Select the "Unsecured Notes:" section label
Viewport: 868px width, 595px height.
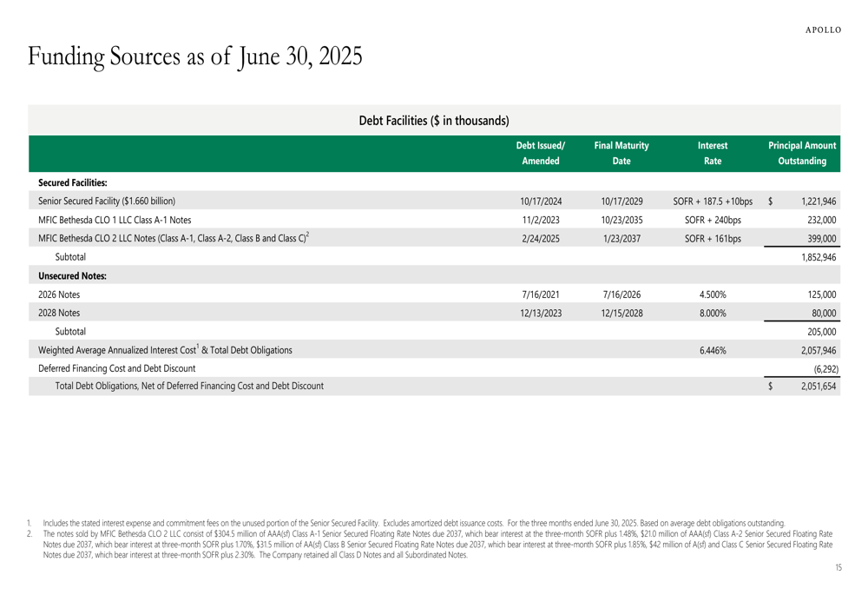[x=73, y=276]
